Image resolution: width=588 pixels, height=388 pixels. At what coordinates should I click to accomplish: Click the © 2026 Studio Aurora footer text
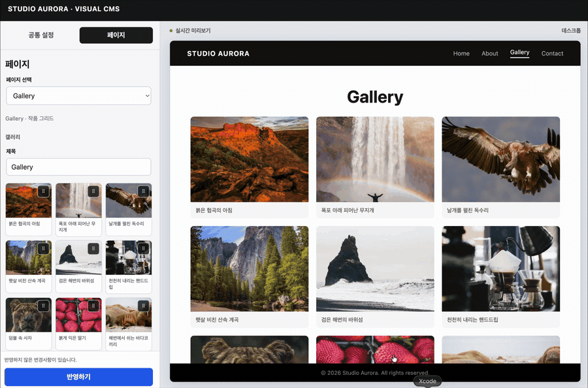(x=375, y=373)
